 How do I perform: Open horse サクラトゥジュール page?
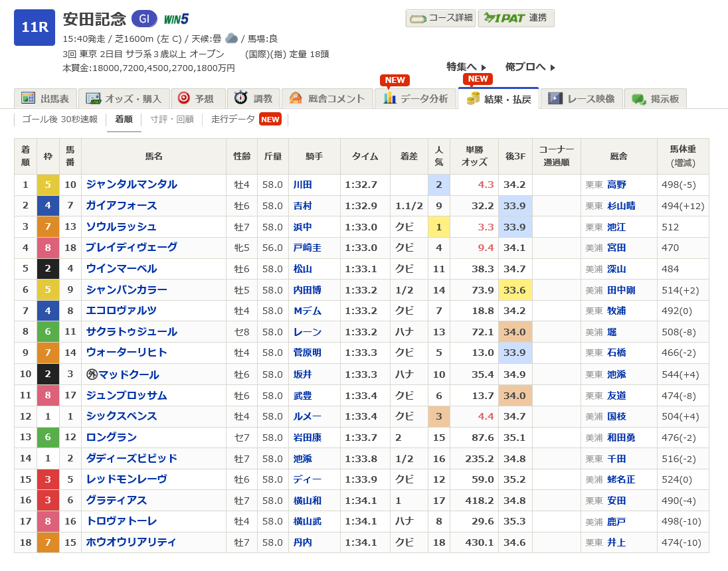pos(132,331)
